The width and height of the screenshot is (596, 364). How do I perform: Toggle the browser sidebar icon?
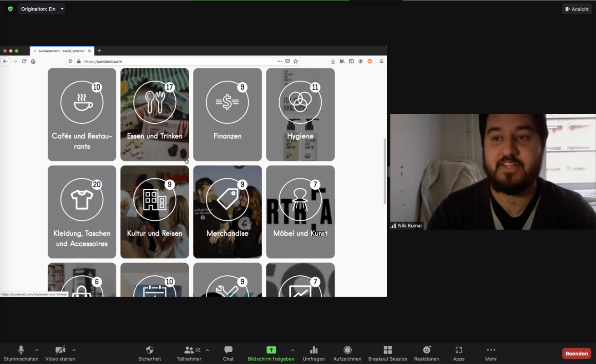pos(351,61)
